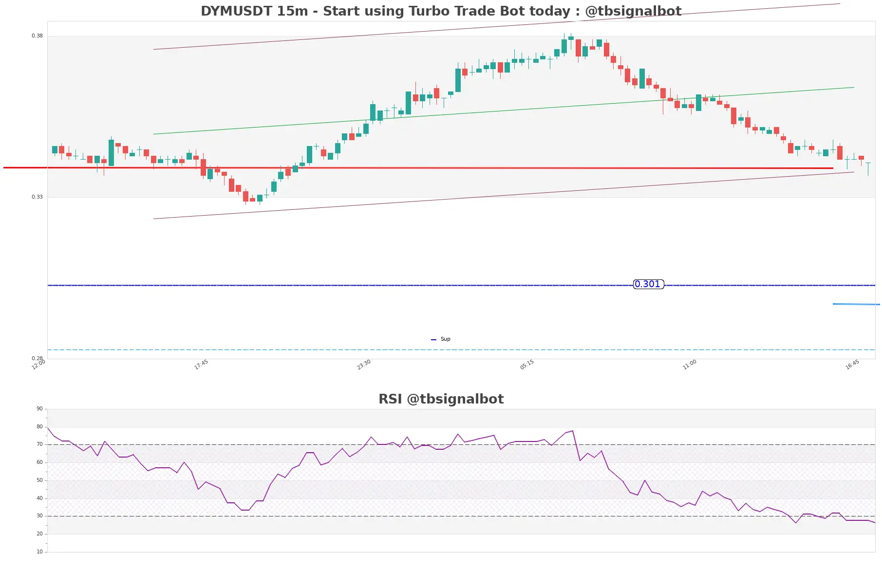Click the 05:15 time axis label
The height and width of the screenshot is (588, 882).
coord(527,365)
